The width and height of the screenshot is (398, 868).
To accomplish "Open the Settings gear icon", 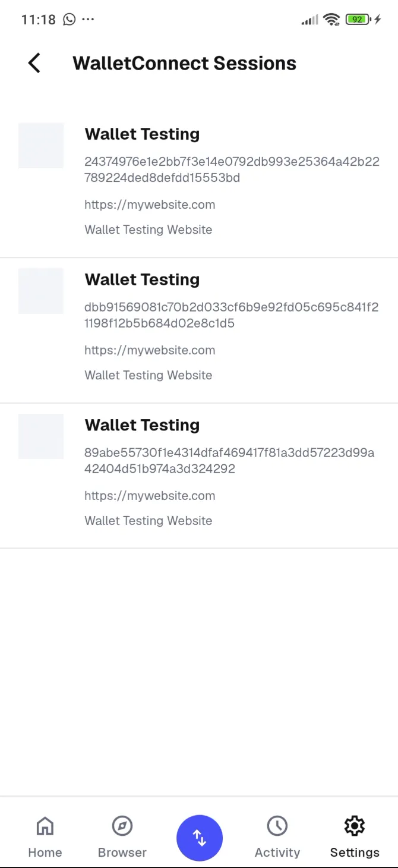I will [x=354, y=826].
